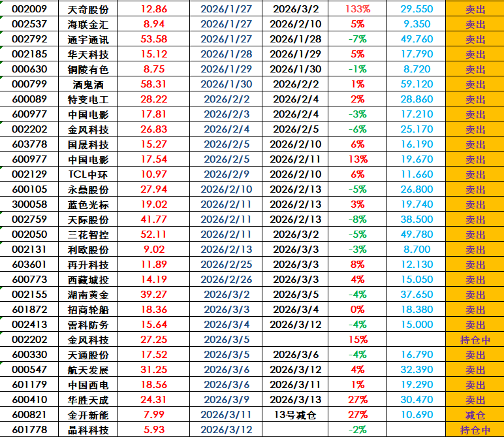Select the stock name 晶科科技
Viewport: 504px width, 437px height.
coord(88,430)
